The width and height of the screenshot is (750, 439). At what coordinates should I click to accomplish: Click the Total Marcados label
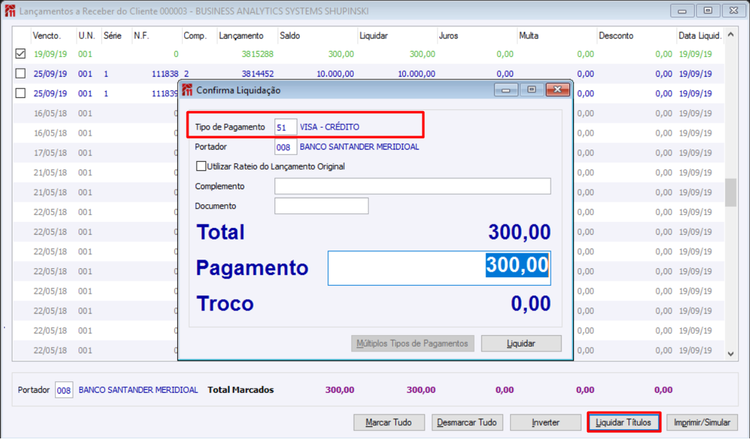pyautogui.click(x=241, y=390)
